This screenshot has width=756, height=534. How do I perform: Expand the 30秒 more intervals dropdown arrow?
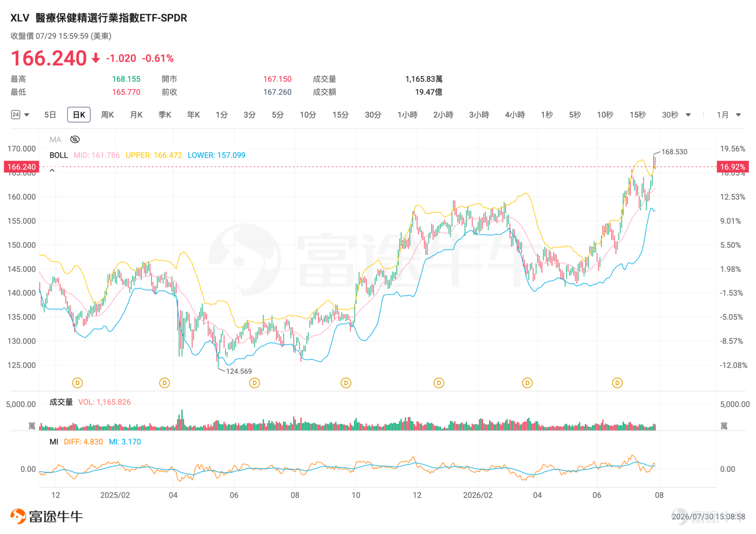(x=688, y=115)
